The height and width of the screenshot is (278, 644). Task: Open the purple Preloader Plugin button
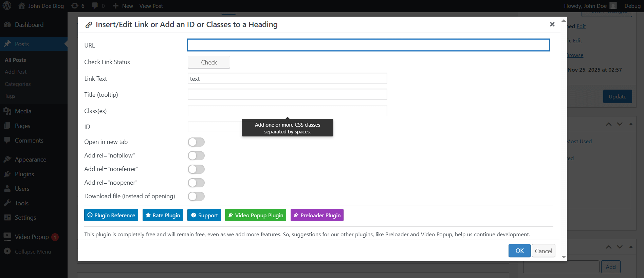pyautogui.click(x=317, y=215)
